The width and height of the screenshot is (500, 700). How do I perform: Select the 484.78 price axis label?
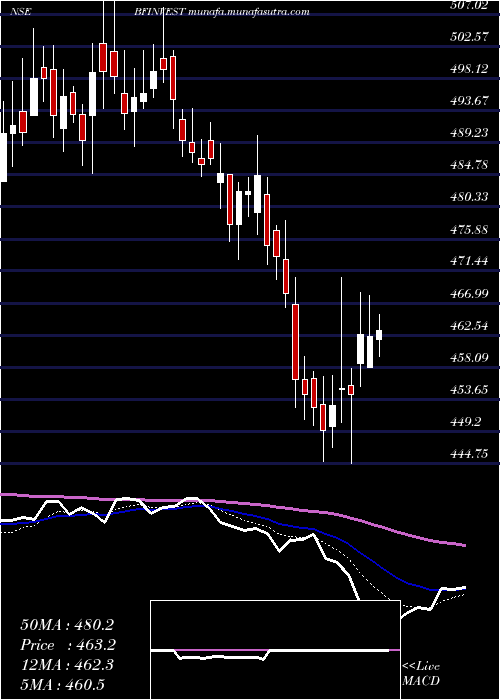468,166
